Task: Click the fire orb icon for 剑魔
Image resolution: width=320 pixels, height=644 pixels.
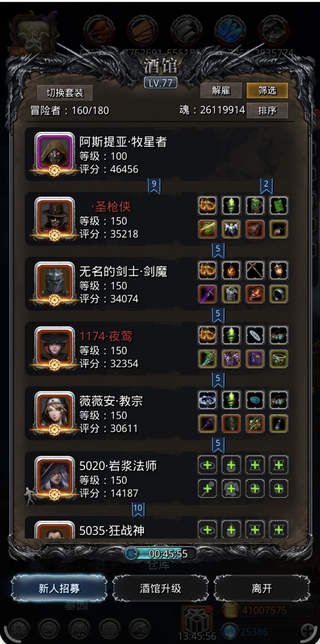Action: coord(231,271)
